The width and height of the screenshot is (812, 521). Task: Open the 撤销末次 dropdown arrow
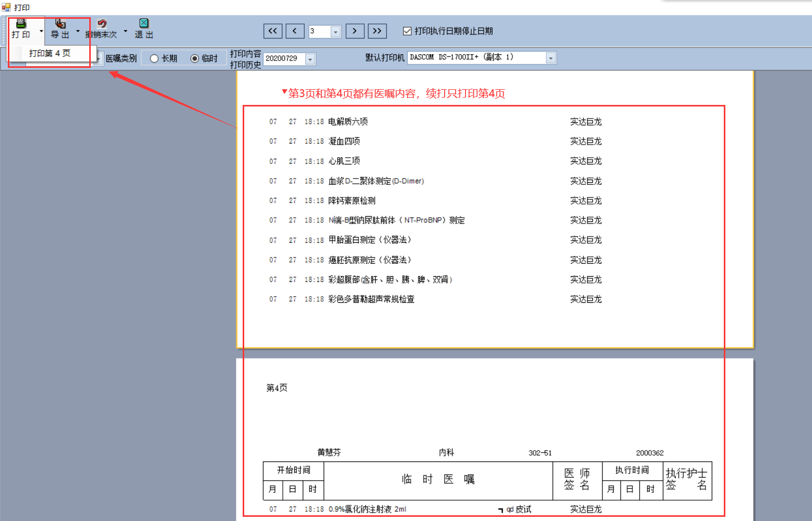click(125, 31)
